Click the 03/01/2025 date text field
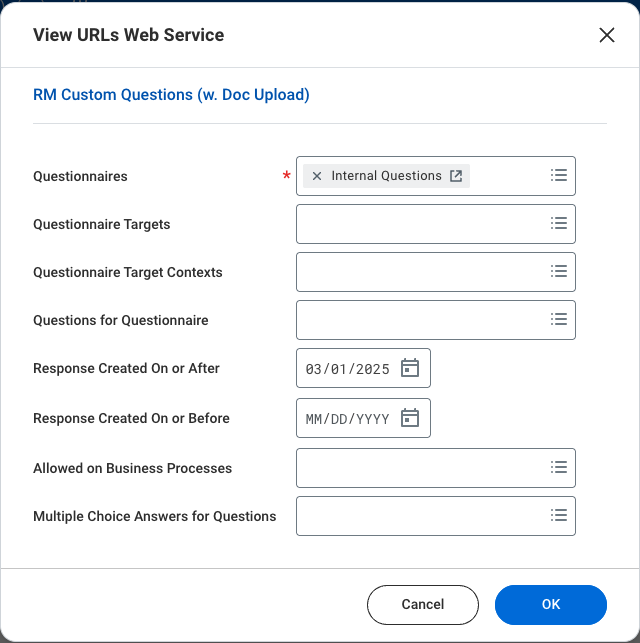This screenshot has width=640, height=643. [347, 369]
